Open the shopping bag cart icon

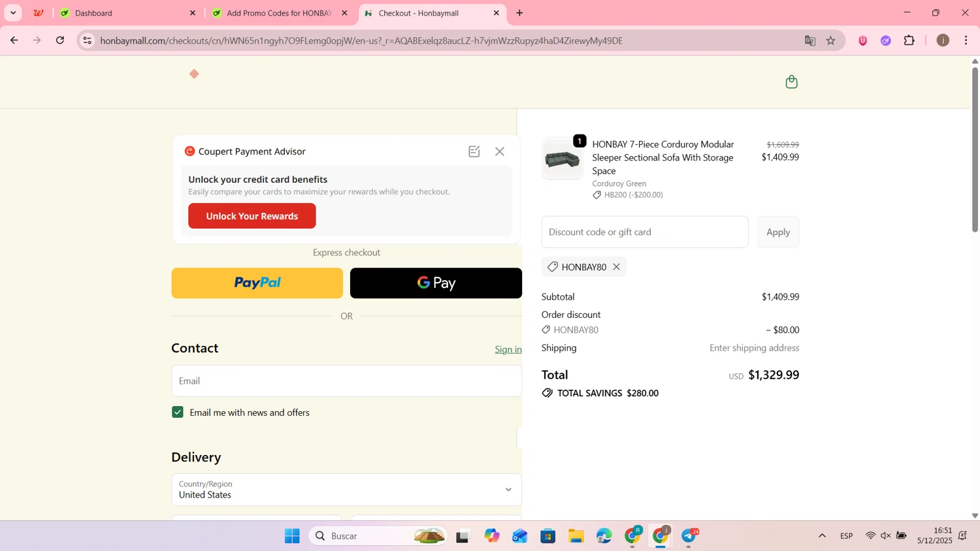(791, 82)
